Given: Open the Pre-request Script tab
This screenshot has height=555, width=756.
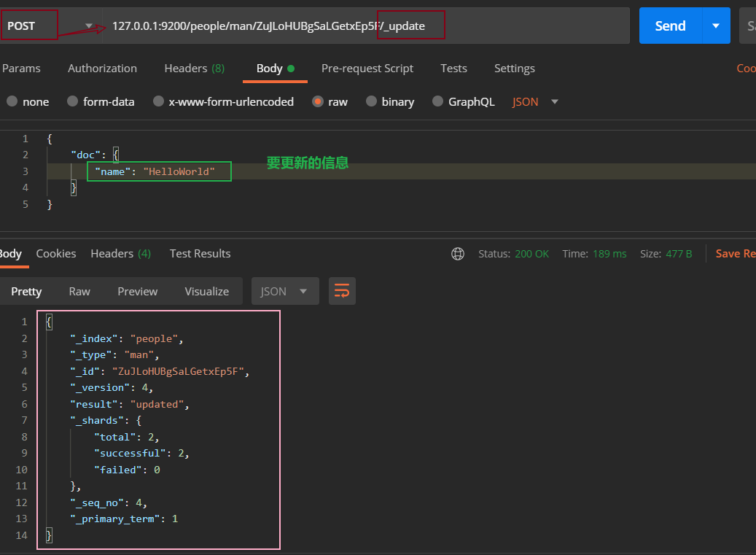Looking at the screenshot, I should pyautogui.click(x=367, y=69).
